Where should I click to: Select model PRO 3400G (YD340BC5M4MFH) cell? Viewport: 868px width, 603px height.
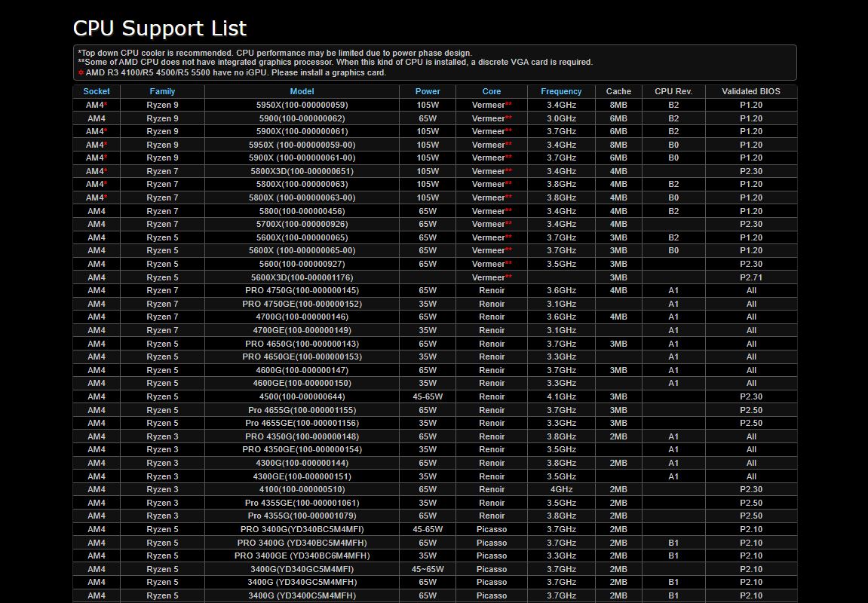pyautogui.click(x=302, y=543)
